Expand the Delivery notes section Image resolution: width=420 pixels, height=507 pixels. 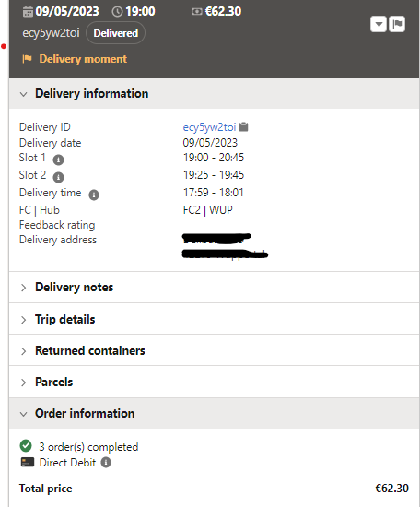point(215,287)
